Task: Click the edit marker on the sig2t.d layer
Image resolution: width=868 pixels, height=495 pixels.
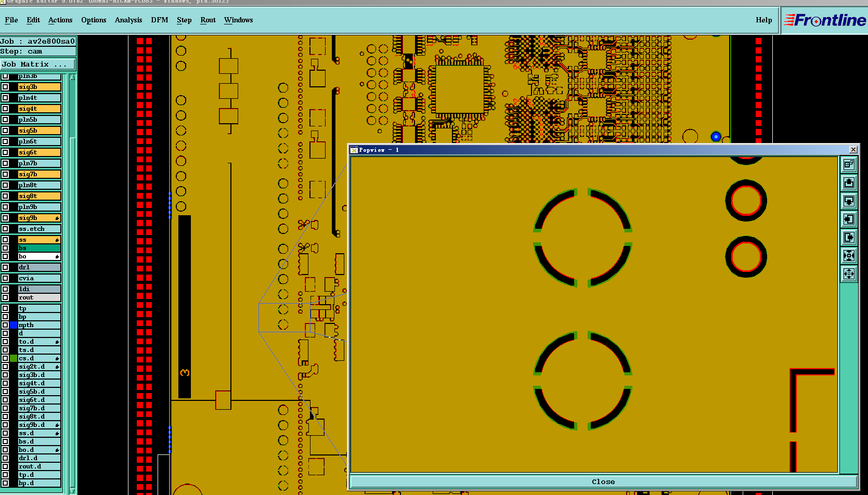Action: [x=57, y=367]
